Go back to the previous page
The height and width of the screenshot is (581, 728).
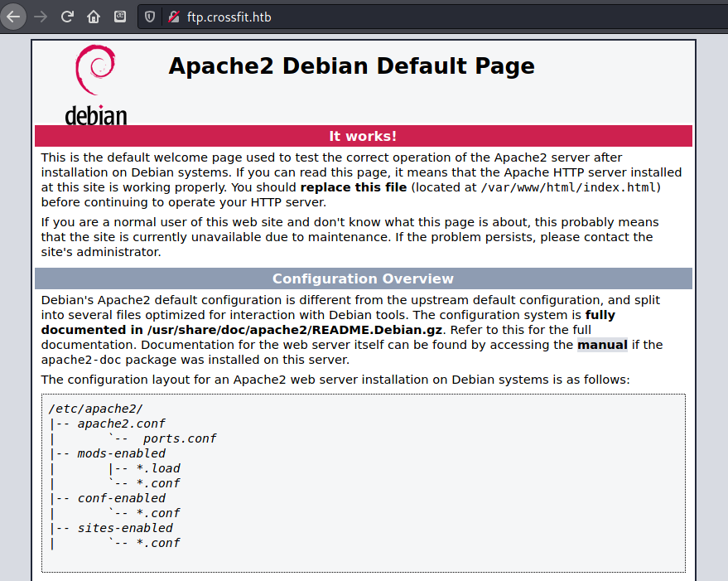click(x=14, y=17)
